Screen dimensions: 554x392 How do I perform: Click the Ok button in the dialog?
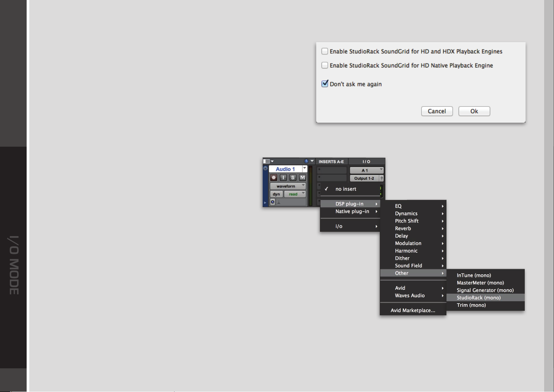tap(474, 111)
